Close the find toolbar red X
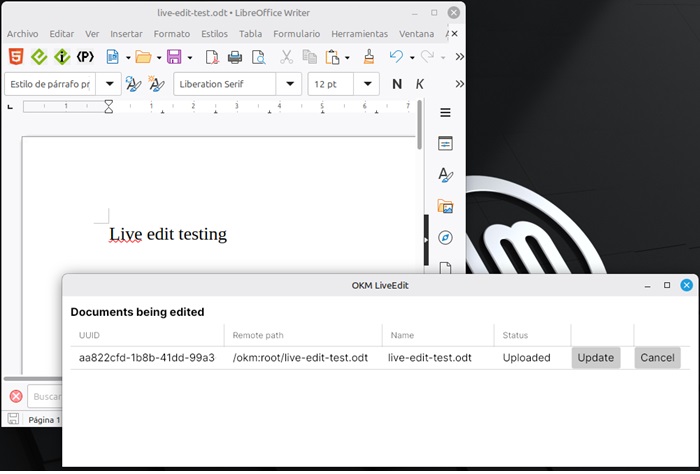700x474 pixels. click(x=16, y=396)
